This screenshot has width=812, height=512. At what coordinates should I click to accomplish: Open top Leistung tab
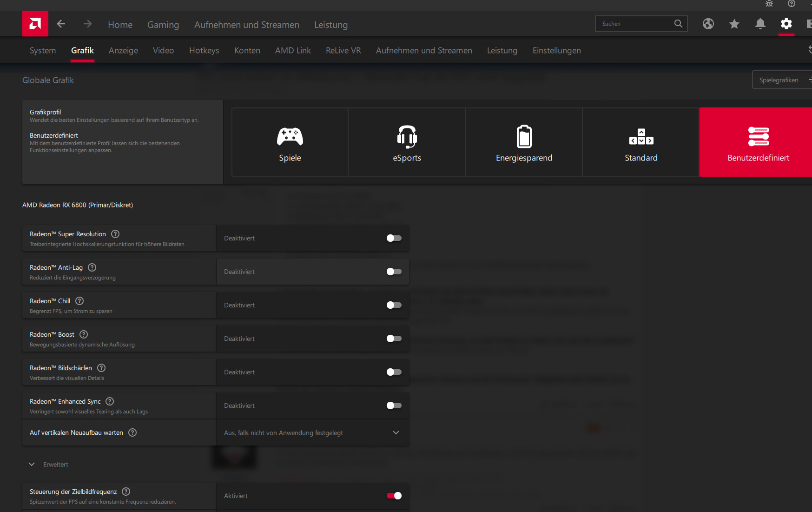point(331,25)
